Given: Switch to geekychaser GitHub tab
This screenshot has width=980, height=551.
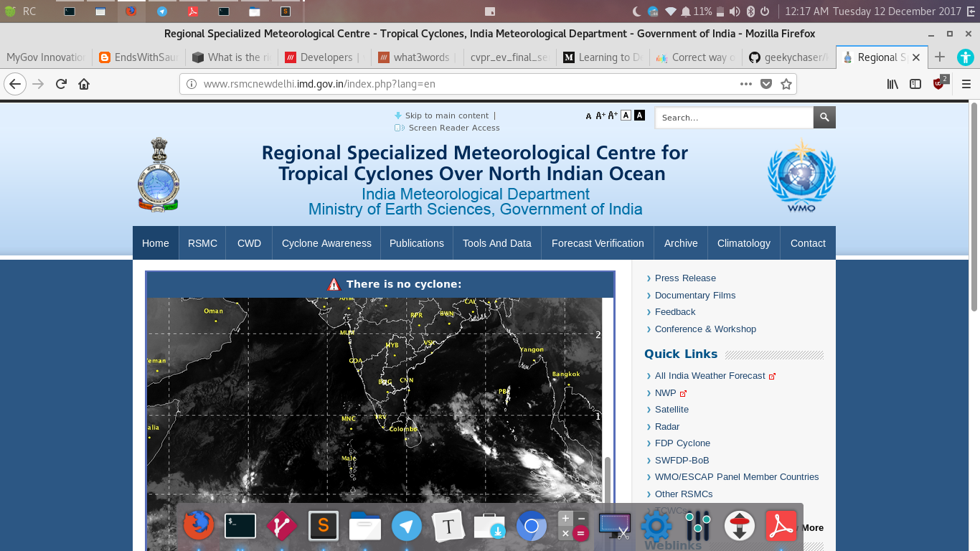Looking at the screenshot, I should pos(788,57).
